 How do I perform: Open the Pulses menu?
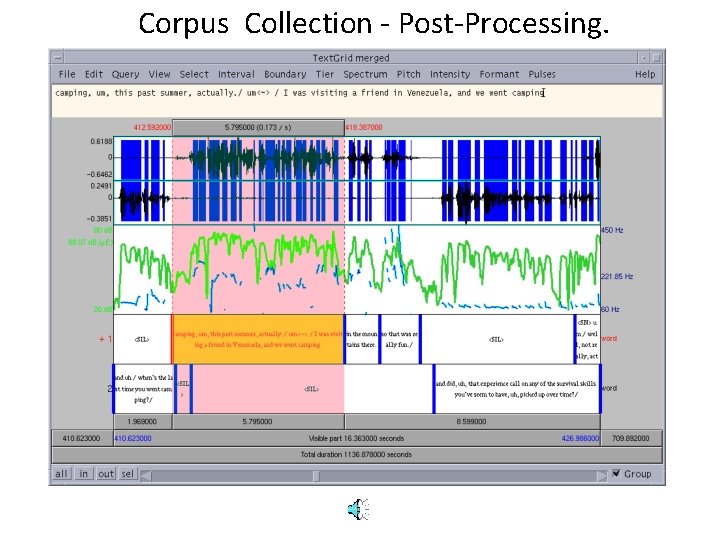coord(542,74)
